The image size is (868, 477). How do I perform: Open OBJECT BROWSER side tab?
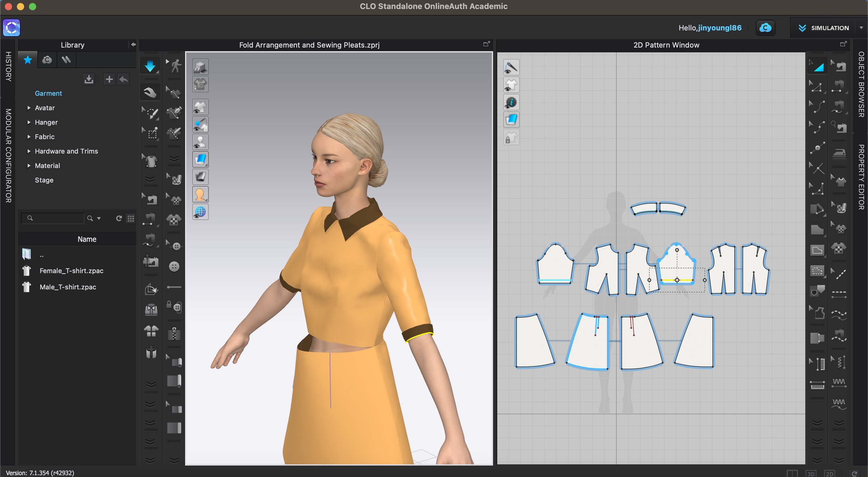click(x=861, y=84)
